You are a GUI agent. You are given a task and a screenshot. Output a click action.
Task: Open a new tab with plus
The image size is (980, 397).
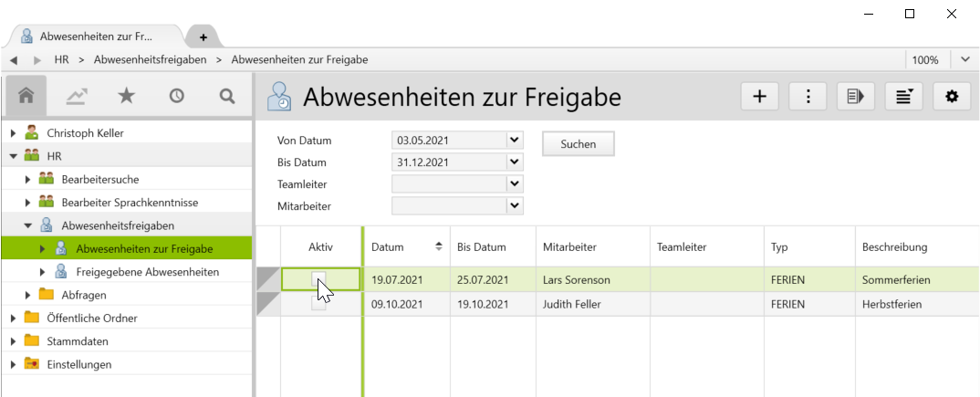(x=203, y=37)
